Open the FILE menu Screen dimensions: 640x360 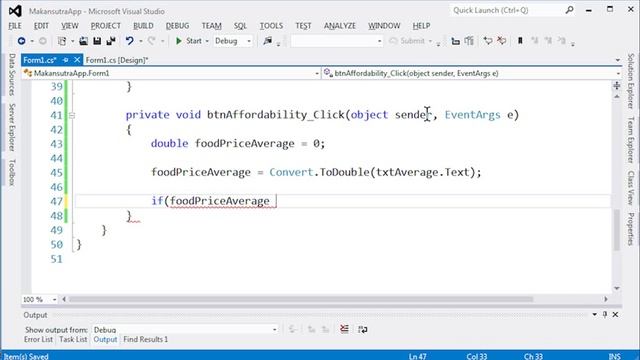[15, 26]
